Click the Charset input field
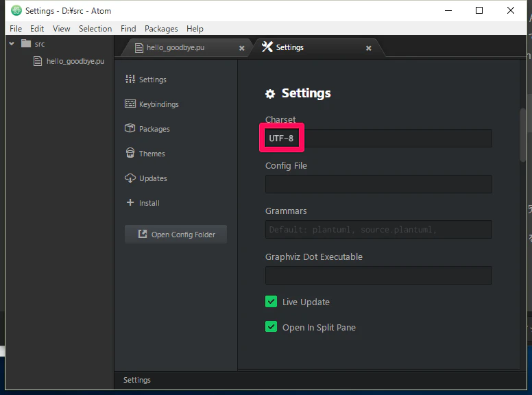The image size is (532, 395). tap(378, 138)
